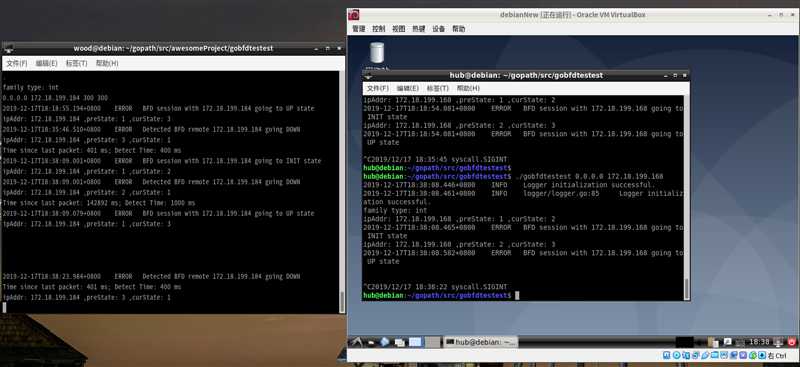Screen dimensions: 800x367
Task: Open the VirtualBox 热键 menu
Action: [x=418, y=29]
